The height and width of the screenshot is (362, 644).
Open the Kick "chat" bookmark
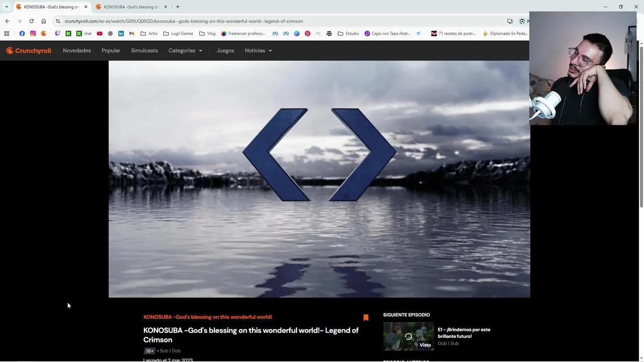tap(84, 34)
